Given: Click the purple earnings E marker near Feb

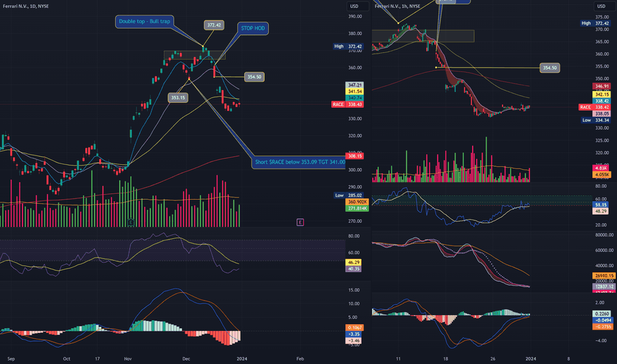Looking at the screenshot, I should (x=300, y=222).
